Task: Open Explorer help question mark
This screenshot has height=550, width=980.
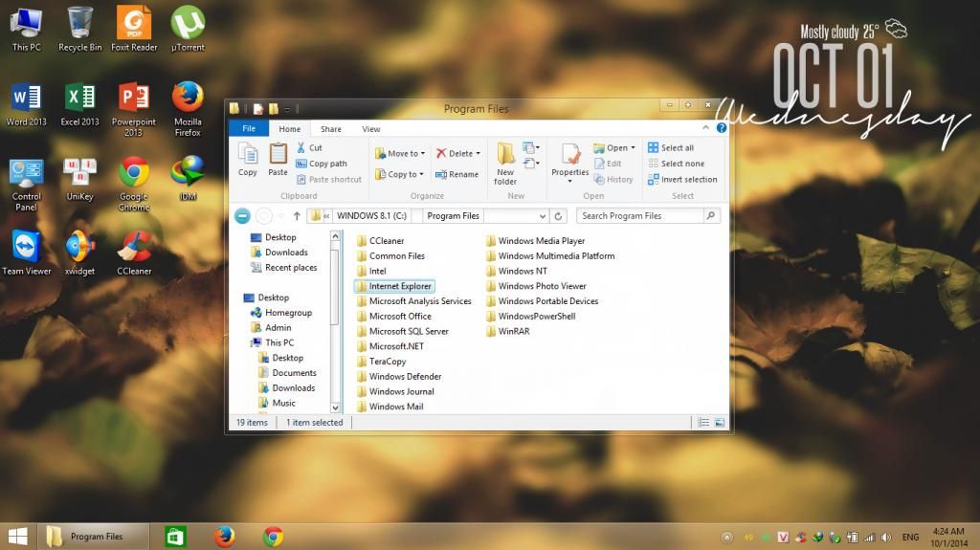Action: [x=722, y=128]
